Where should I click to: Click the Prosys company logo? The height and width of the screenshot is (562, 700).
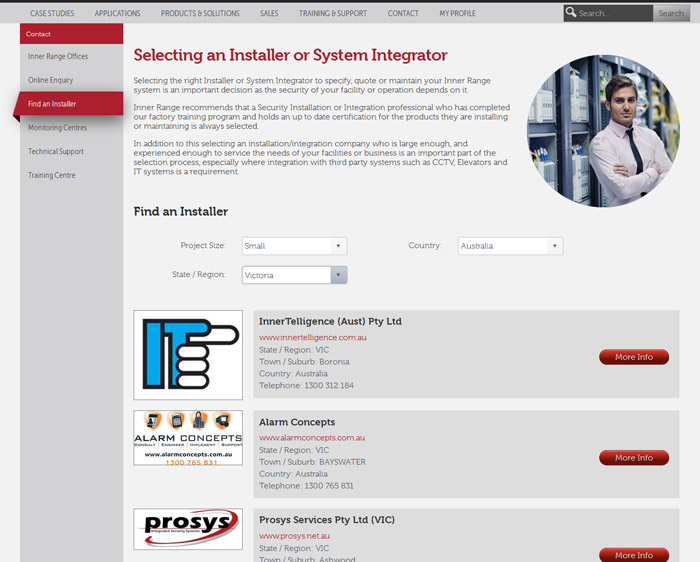(188, 529)
